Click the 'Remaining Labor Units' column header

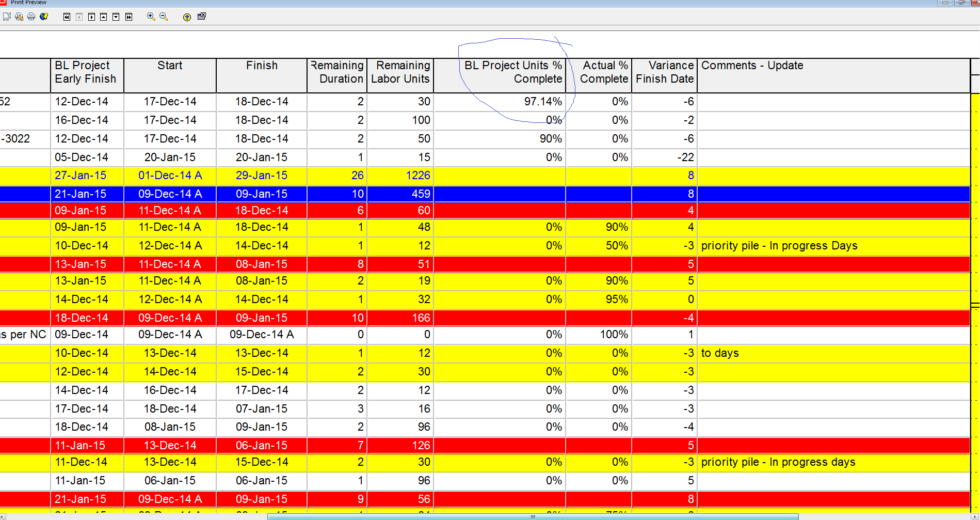(400, 75)
